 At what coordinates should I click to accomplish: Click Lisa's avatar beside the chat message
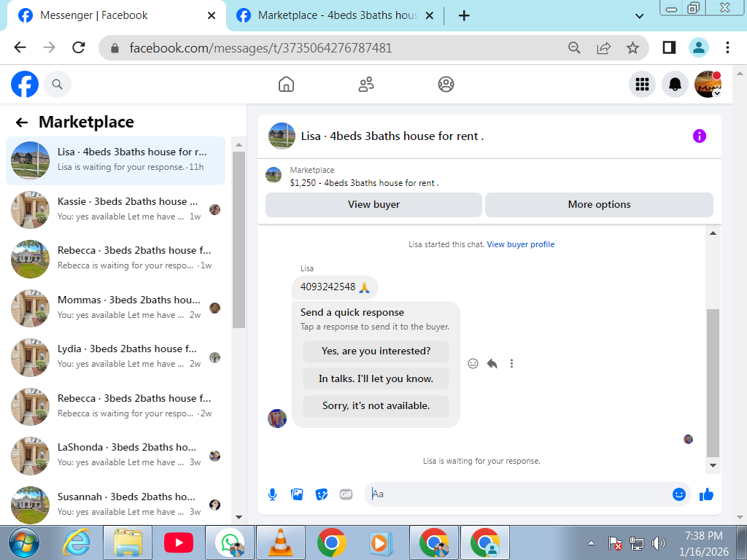(x=276, y=419)
